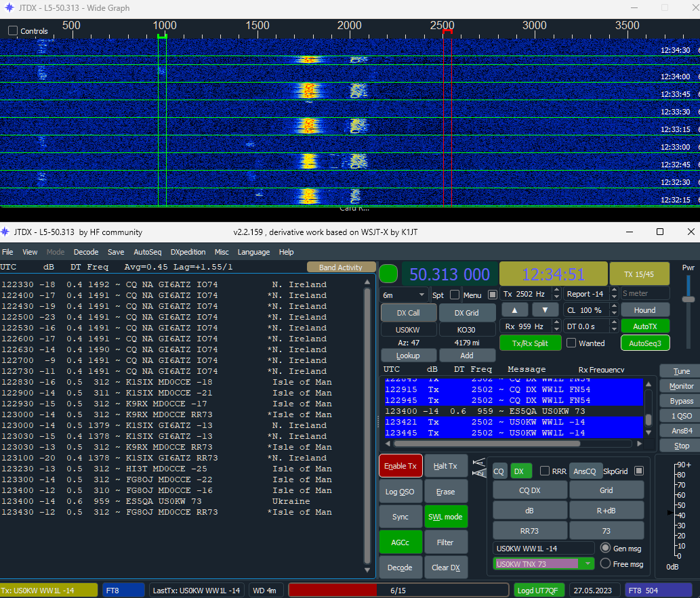Image resolution: width=700 pixels, height=598 pixels.
Task: Click the Rx Frequency pane right scroll arrow
Action: point(639,444)
